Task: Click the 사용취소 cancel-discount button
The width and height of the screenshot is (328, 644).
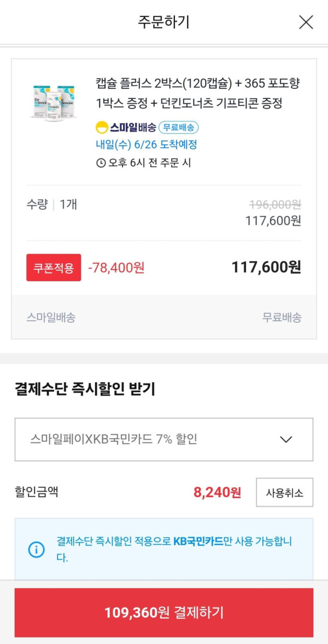Action: (x=284, y=492)
